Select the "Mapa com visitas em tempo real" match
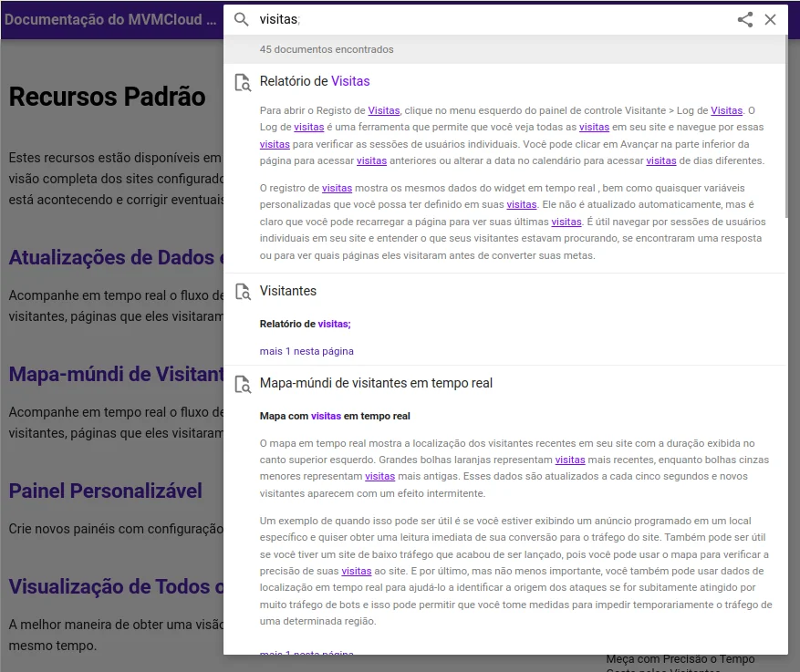The width and height of the screenshot is (800, 672). pos(335,416)
